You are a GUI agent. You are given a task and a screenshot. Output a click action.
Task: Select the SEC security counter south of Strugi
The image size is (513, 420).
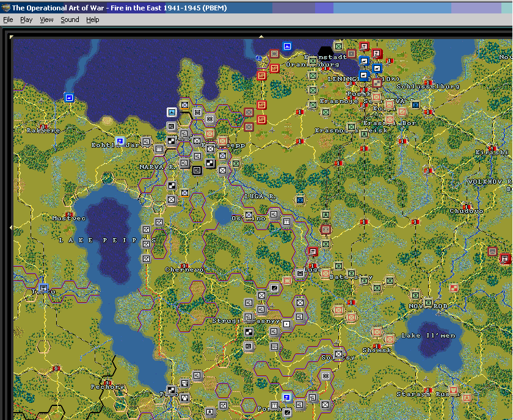274,346
